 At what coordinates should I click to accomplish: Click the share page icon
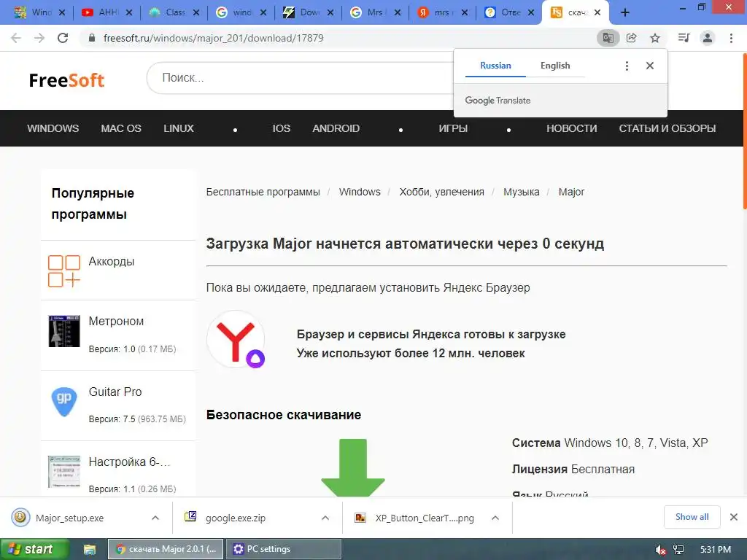click(x=632, y=38)
